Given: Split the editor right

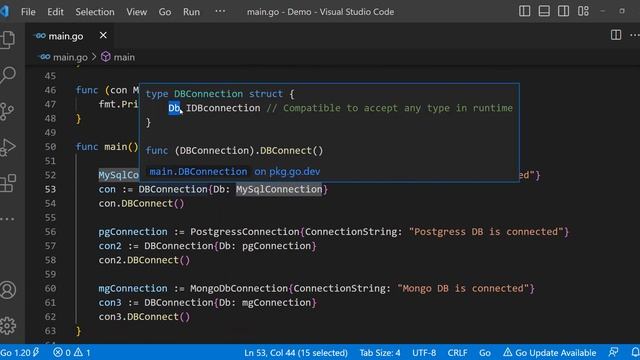Looking at the screenshot, I should pos(616,35).
